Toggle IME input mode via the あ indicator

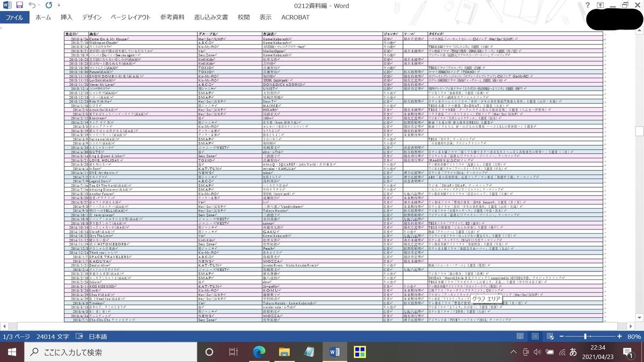(573, 353)
